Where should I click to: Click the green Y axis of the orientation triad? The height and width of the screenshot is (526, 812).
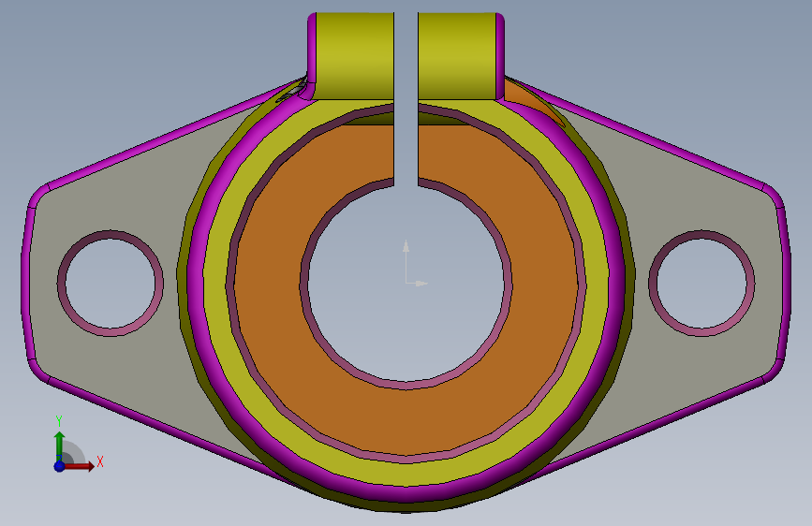(60, 446)
